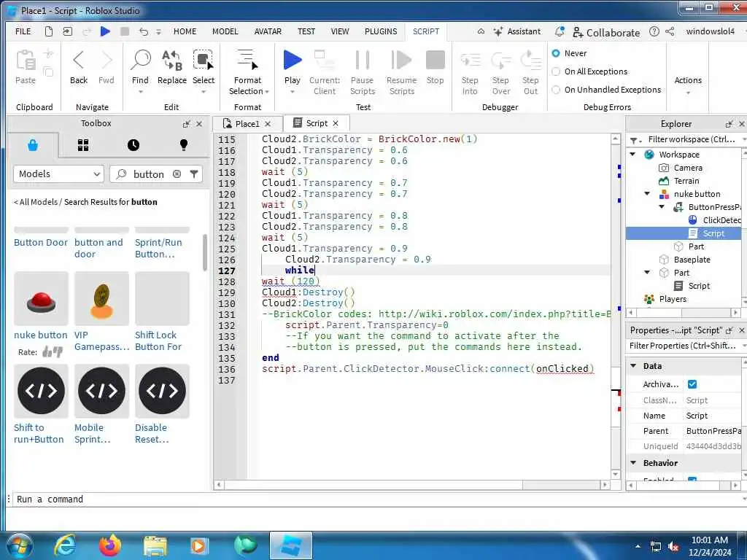Open the Button Door model link
This screenshot has width=747, height=560.
(41, 242)
